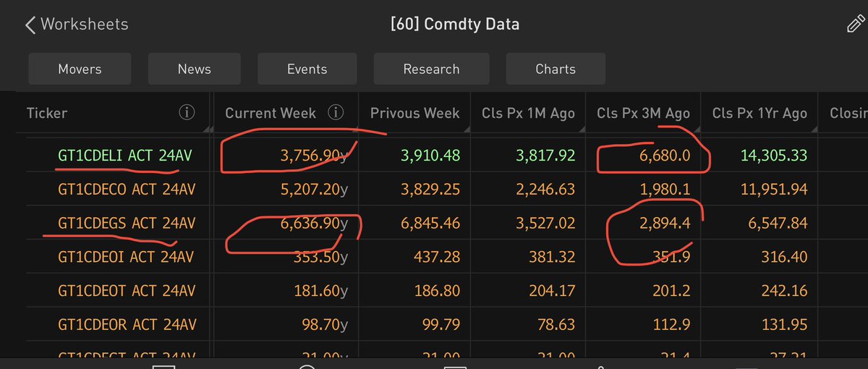The width and height of the screenshot is (868, 369).
Task: Tap current week value 98.70
Action: pyautogui.click(x=325, y=326)
